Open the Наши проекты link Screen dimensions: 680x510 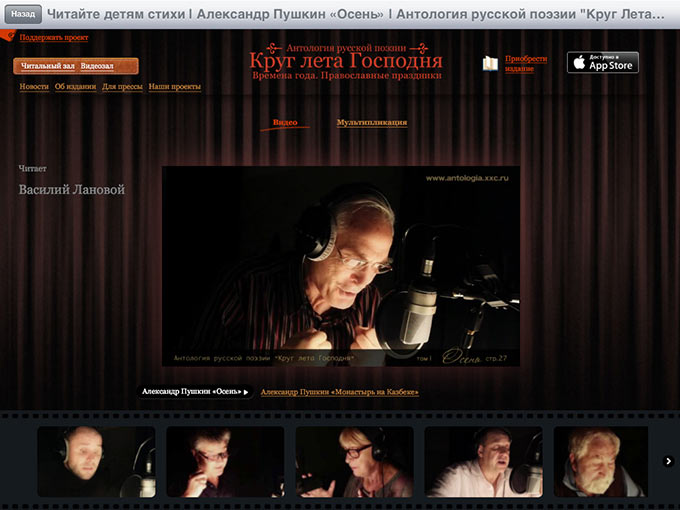click(x=175, y=87)
